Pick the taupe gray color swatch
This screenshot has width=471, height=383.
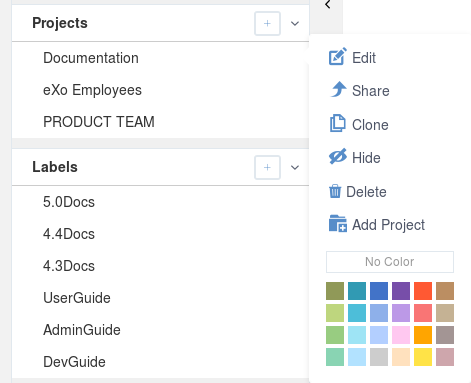pyautogui.click(x=445, y=335)
